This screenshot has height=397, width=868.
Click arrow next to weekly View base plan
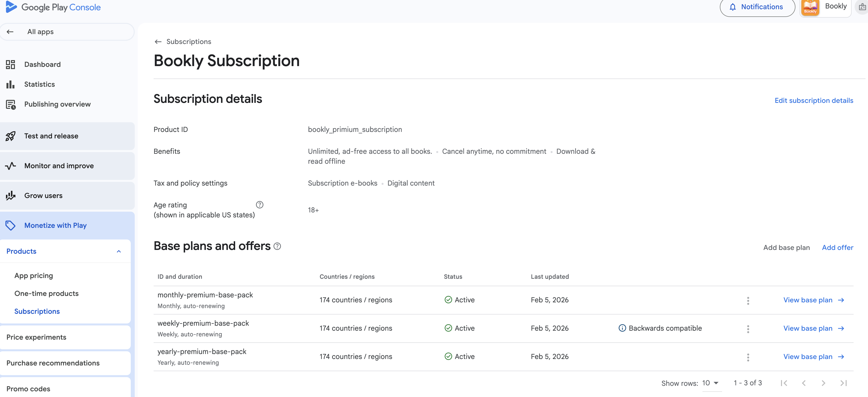click(841, 328)
